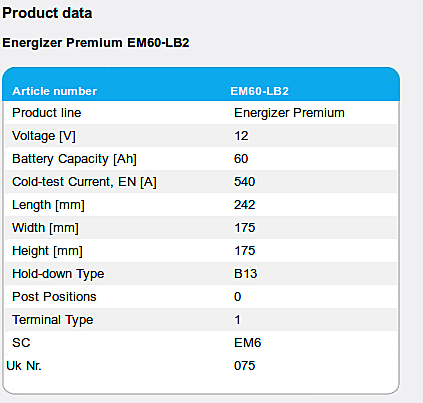Click the battery capacity value 60
This screenshot has height=403, width=423.
[241, 159]
